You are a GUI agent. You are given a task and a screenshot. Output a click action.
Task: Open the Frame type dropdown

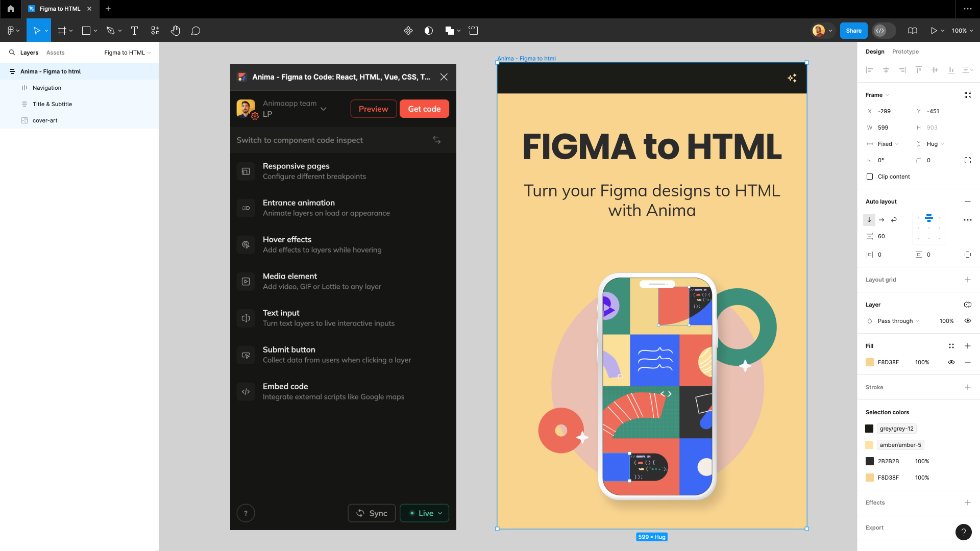[877, 95]
